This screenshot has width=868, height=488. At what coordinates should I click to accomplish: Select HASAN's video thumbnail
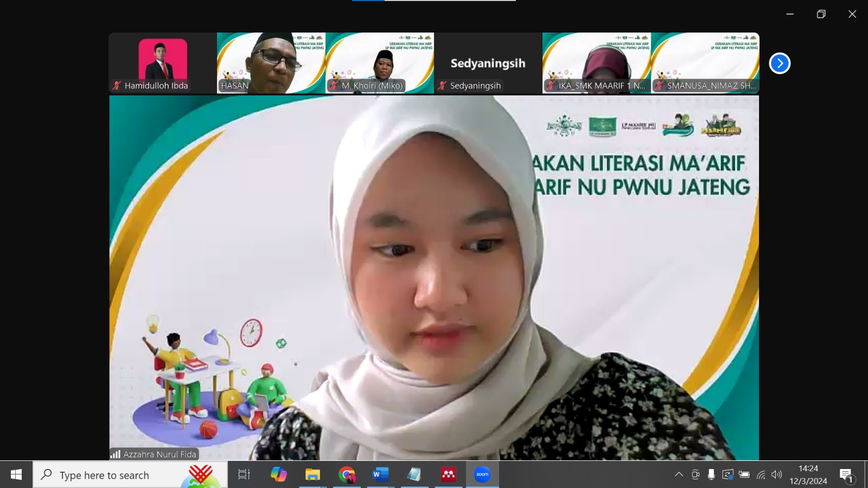(271, 63)
